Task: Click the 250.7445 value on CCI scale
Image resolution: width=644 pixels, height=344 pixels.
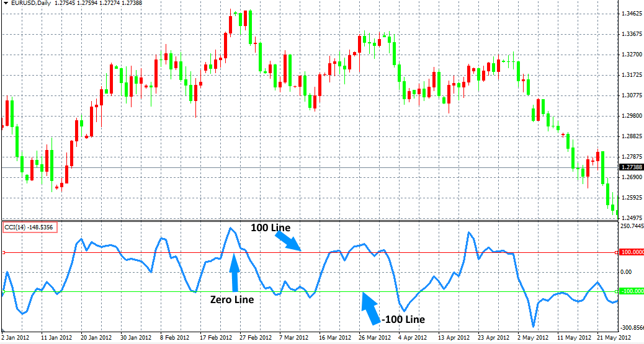Action: click(630, 226)
